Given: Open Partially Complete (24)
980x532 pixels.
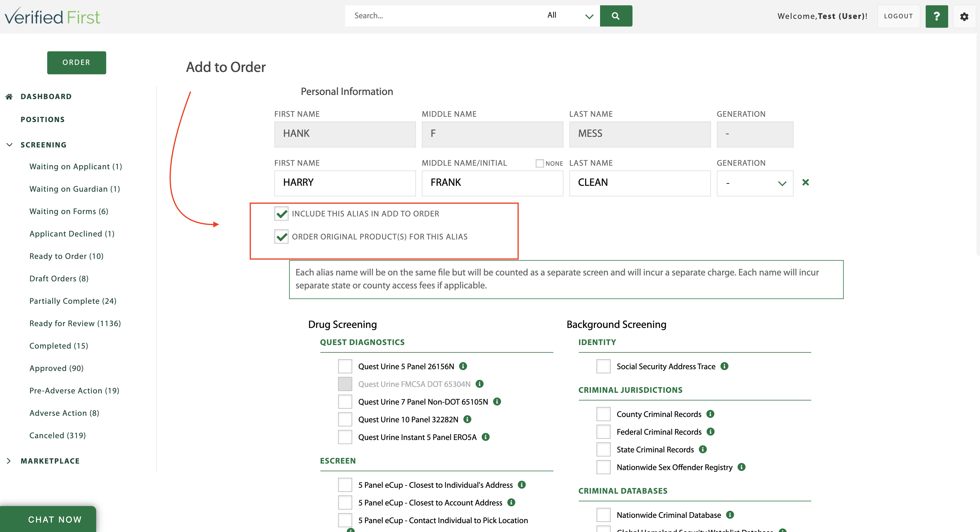Looking at the screenshot, I should (x=73, y=301).
